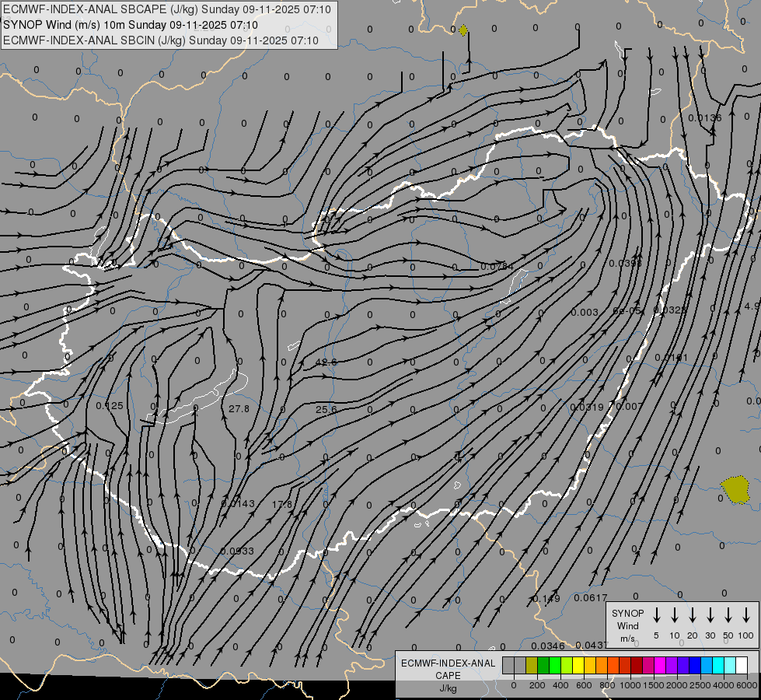Click the 0.0398 value on the map

625,264
